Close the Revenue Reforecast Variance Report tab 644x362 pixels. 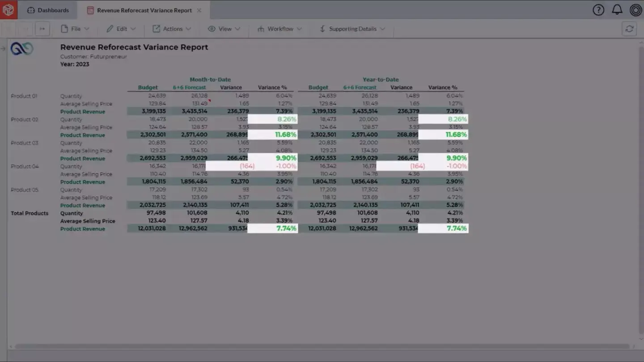pyautogui.click(x=199, y=10)
